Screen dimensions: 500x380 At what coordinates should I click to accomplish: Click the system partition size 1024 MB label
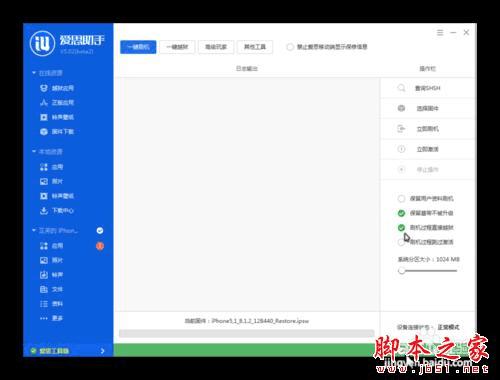[429, 259]
